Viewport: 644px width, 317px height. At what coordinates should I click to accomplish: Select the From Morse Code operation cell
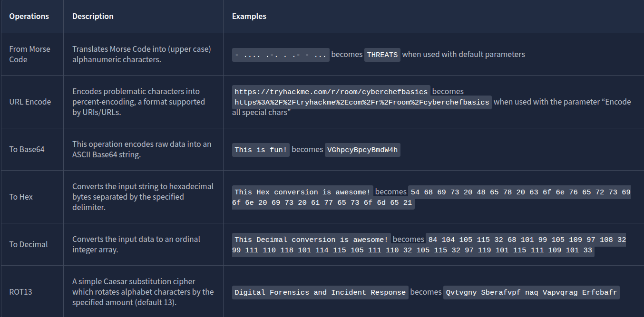(x=29, y=54)
